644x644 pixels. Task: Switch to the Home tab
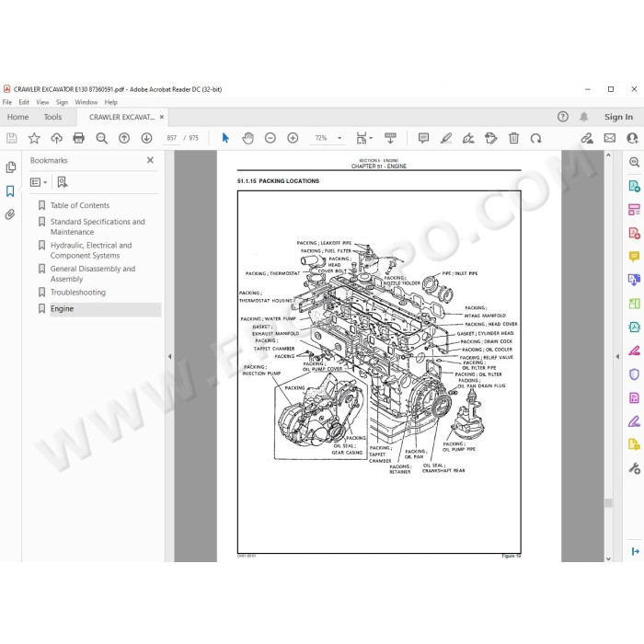click(17, 117)
